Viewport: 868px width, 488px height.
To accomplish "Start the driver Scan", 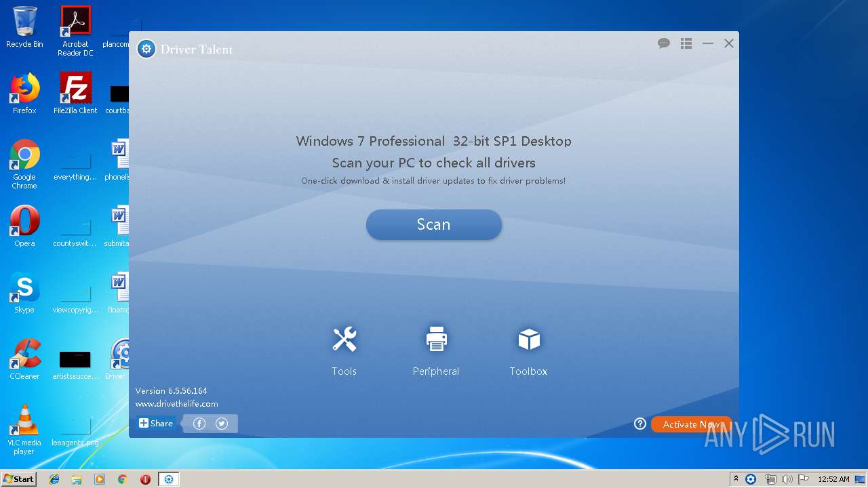I will (434, 224).
